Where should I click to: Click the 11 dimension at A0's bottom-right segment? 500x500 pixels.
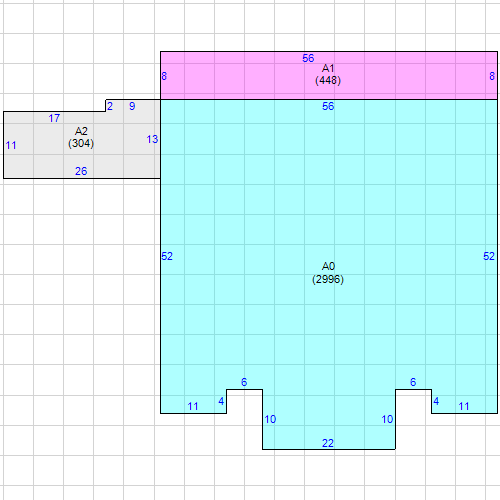pyautogui.click(x=464, y=406)
